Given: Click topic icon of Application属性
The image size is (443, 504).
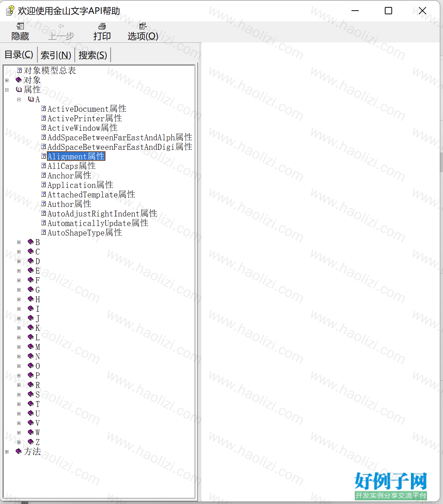Looking at the screenshot, I should click(x=44, y=185).
